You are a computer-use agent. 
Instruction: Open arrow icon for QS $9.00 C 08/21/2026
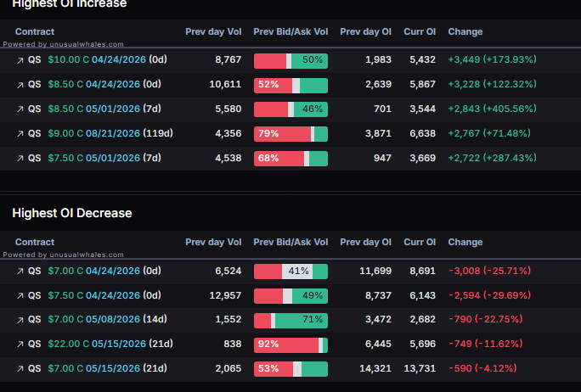[20, 134]
